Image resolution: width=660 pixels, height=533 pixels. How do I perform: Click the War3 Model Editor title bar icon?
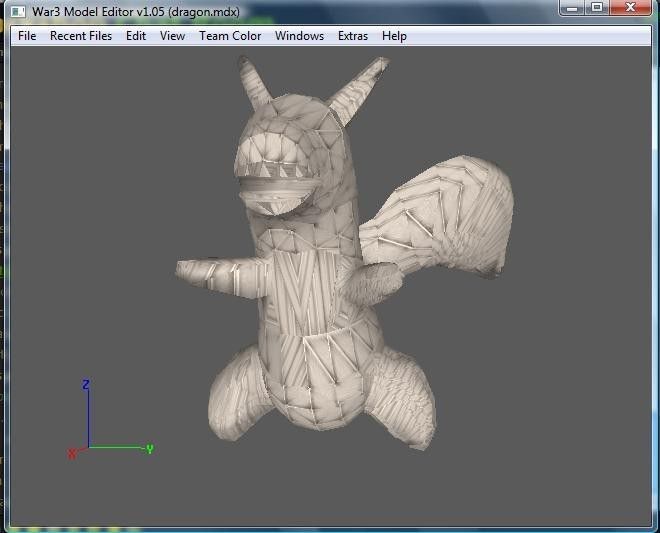[18, 12]
